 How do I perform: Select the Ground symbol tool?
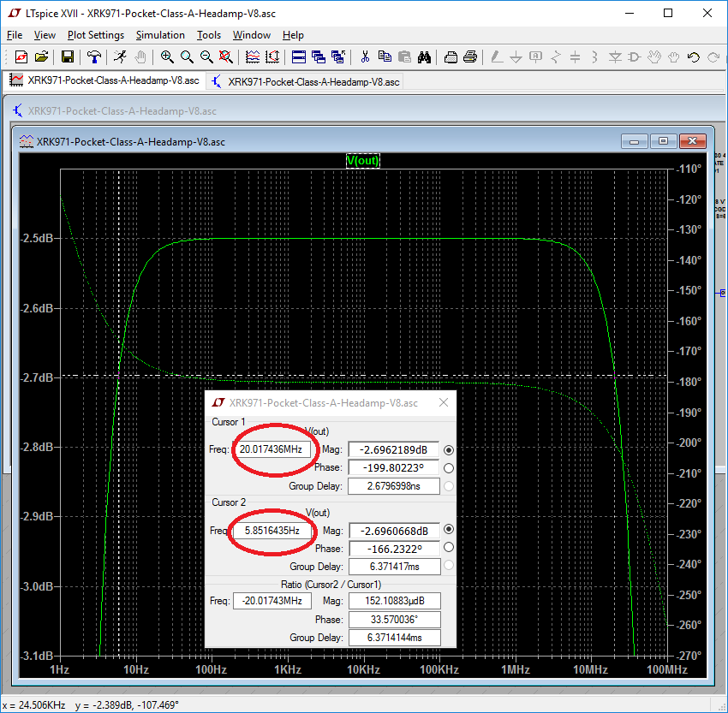pos(516,57)
